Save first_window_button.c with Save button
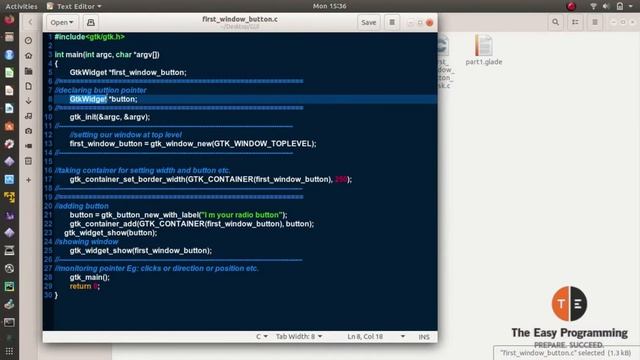 (x=369, y=22)
